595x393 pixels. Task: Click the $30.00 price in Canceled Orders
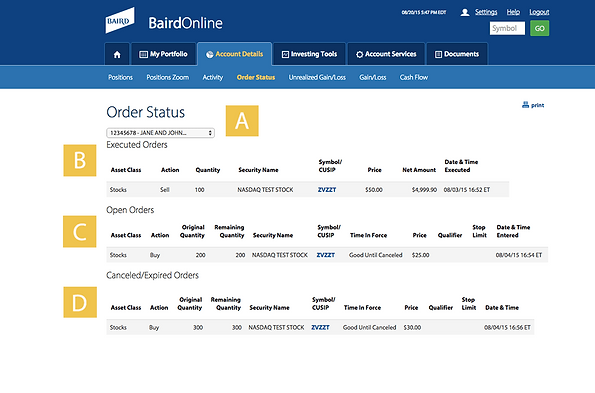click(x=412, y=327)
